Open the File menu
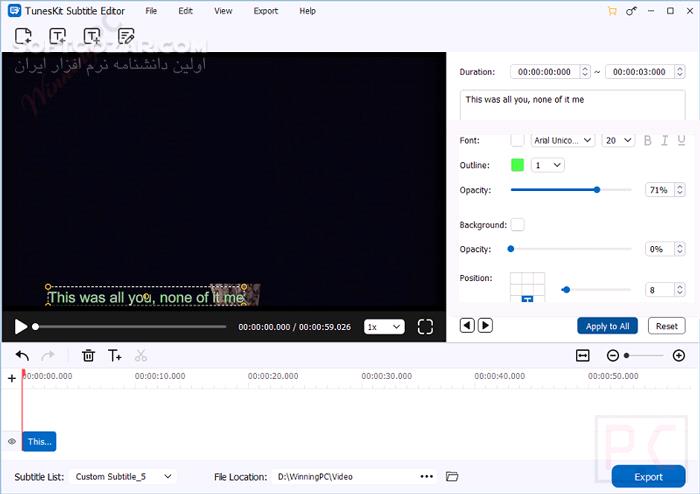The width and height of the screenshot is (700, 494). pyautogui.click(x=151, y=11)
